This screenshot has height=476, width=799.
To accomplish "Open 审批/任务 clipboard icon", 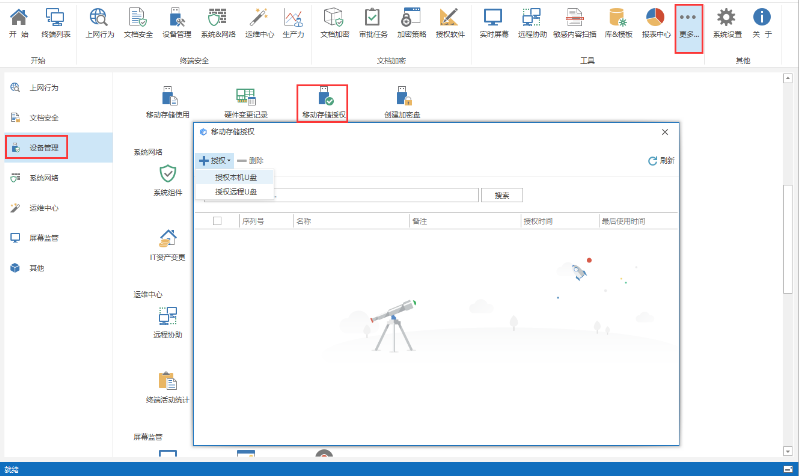I will click(x=373, y=23).
